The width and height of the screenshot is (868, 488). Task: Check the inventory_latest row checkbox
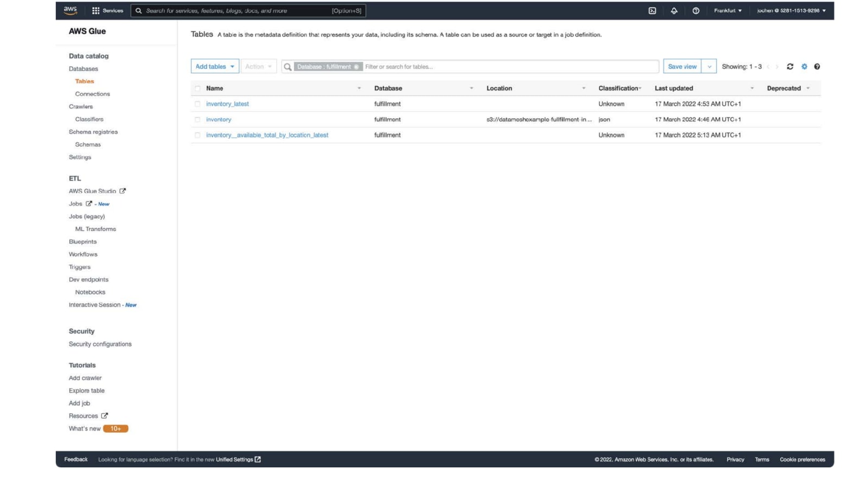pyautogui.click(x=197, y=104)
